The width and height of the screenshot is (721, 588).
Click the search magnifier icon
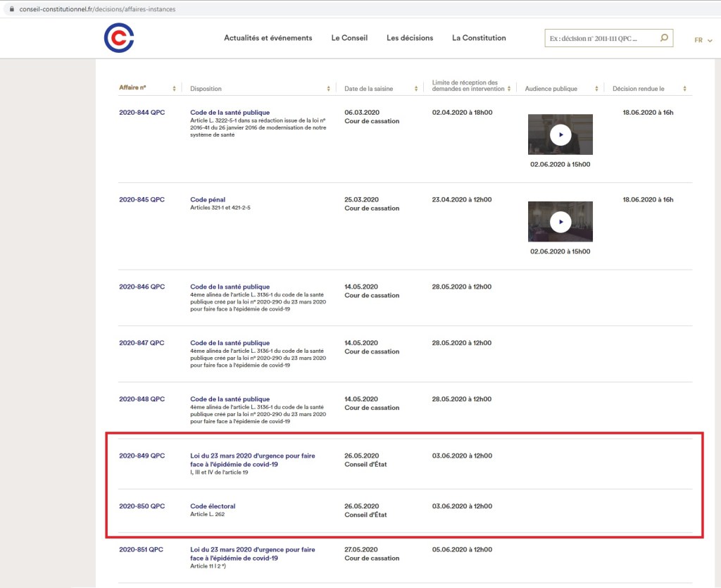pos(663,38)
